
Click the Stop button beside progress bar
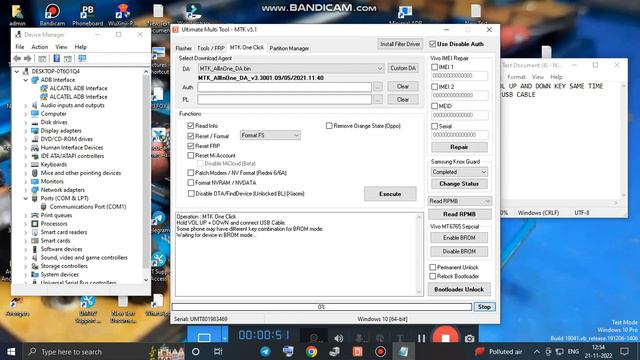484,307
